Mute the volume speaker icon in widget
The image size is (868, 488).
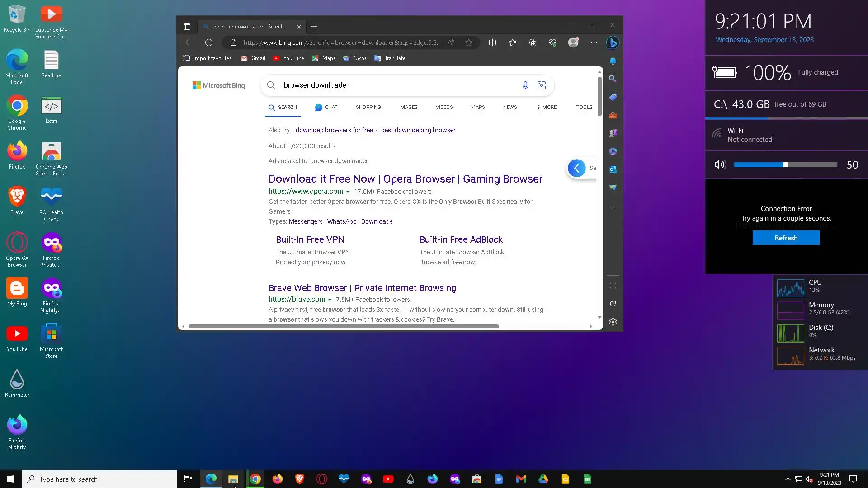pos(720,165)
